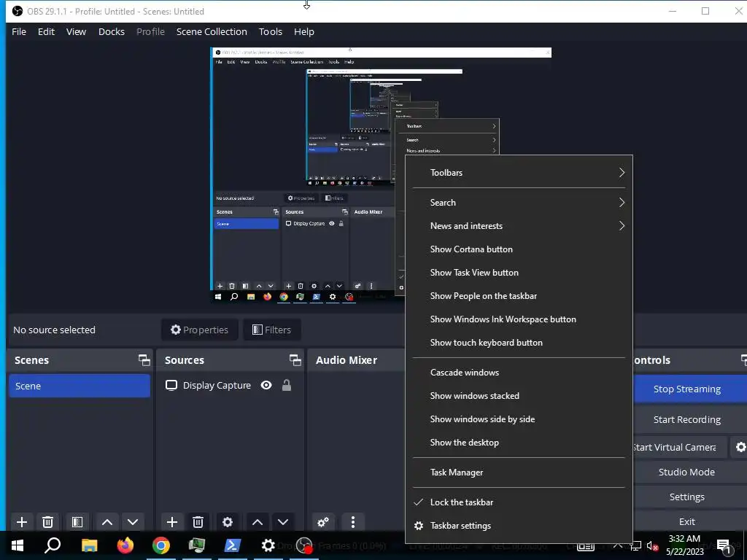Pop out the Sources dock icon
This screenshot has width=747, height=560.
pyautogui.click(x=295, y=360)
